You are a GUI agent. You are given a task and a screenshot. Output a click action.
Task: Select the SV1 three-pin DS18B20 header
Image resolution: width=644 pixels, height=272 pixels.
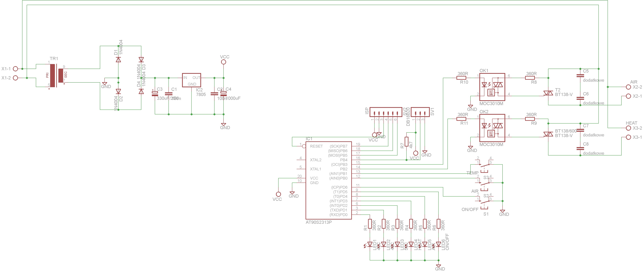pyautogui.click(x=420, y=112)
